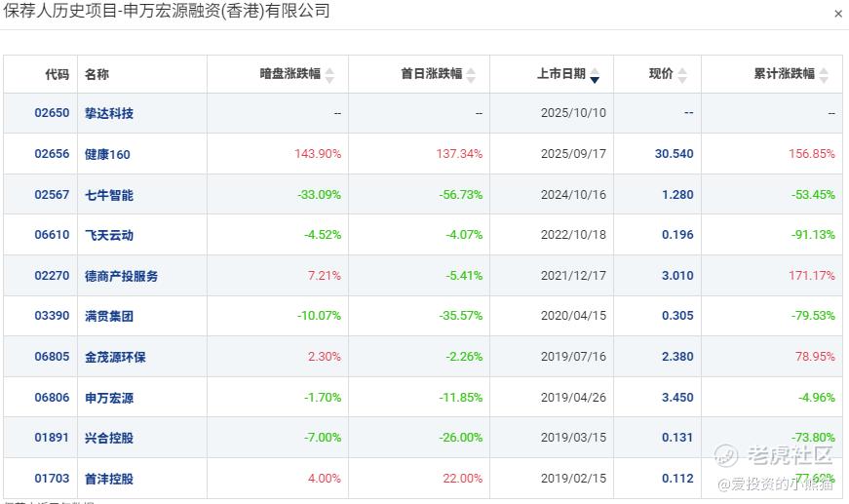The height and width of the screenshot is (504, 849).
Task: Select cumulative change -91.13%
Action: pos(813,235)
